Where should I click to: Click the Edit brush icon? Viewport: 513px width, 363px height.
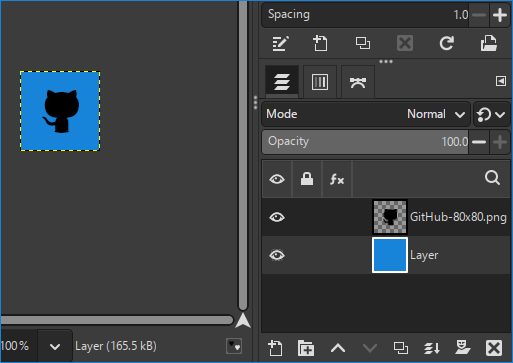click(x=280, y=43)
